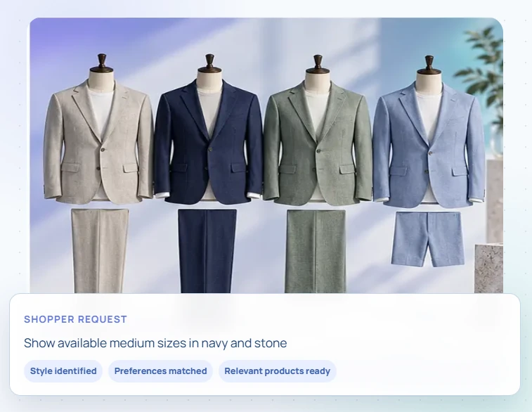Click the "Style identified" chip

click(x=63, y=371)
